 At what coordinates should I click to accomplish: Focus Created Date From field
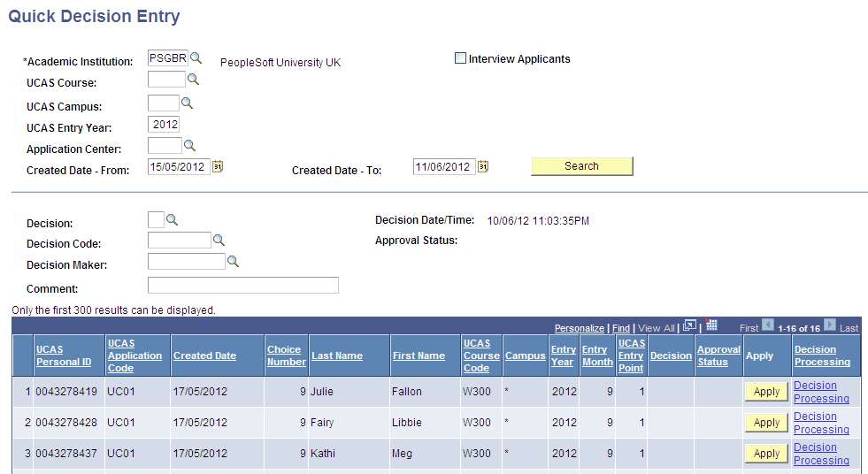click(179, 166)
